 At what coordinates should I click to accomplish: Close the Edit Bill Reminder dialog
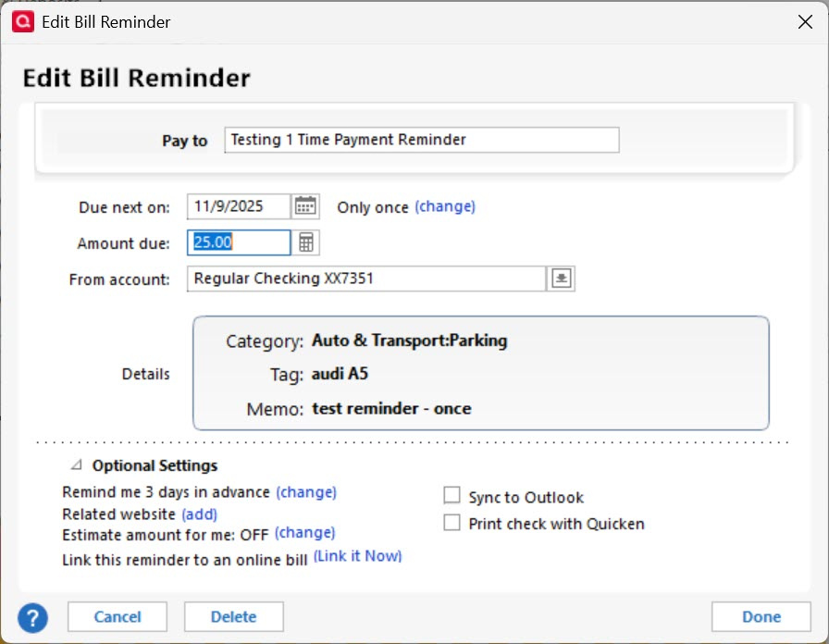click(x=805, y=22)
